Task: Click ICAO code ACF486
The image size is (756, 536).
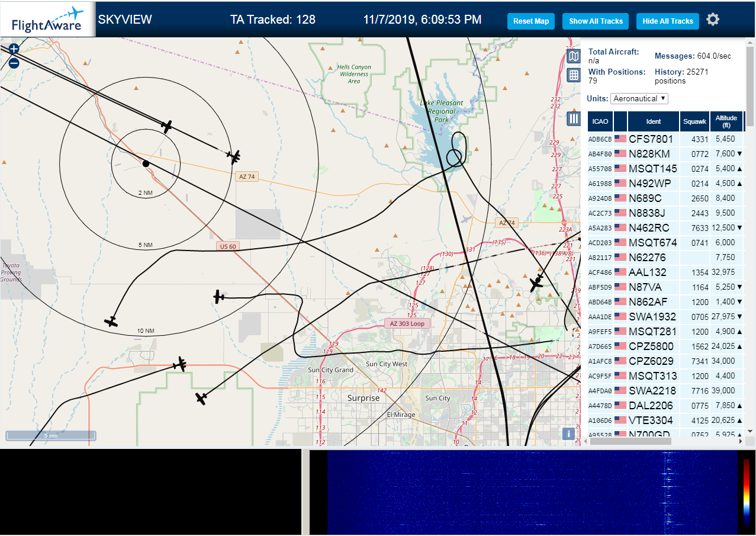Action: coord(600,272)
